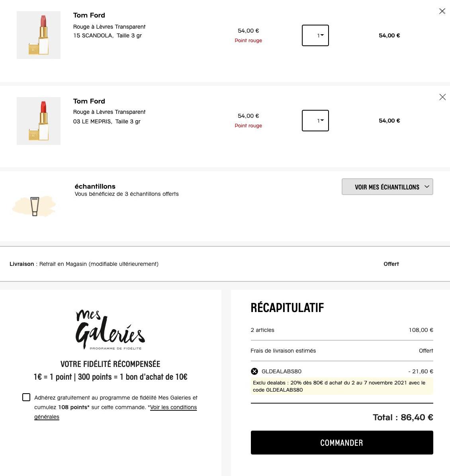This screenshot has width=450, height=476.
Task: Remove the GLDEALABS80 promo code
Action: (254, 371)
